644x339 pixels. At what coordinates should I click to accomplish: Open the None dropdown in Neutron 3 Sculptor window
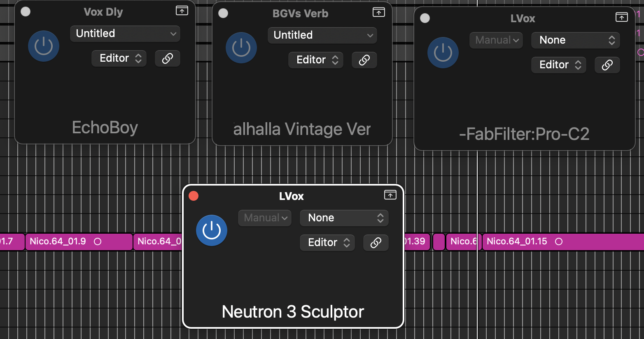pyautogui.click(x=344, y=218)
